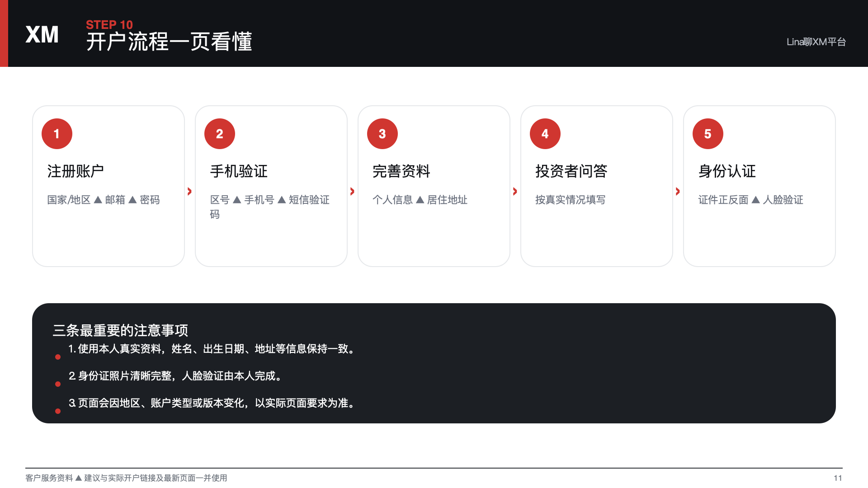Click the Lina聊XM平台 header text
This screenshot has height=488, width=868.
816,42
